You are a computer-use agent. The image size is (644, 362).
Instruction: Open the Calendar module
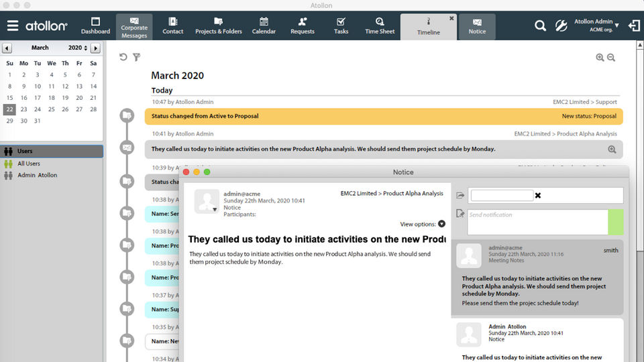(x=264, y=26)
